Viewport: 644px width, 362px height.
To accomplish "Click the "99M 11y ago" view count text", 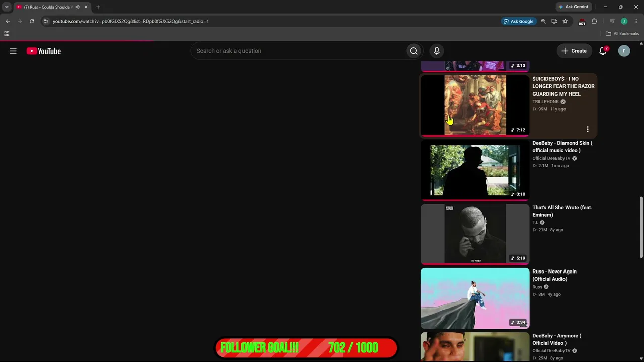I will click(549, 109).
